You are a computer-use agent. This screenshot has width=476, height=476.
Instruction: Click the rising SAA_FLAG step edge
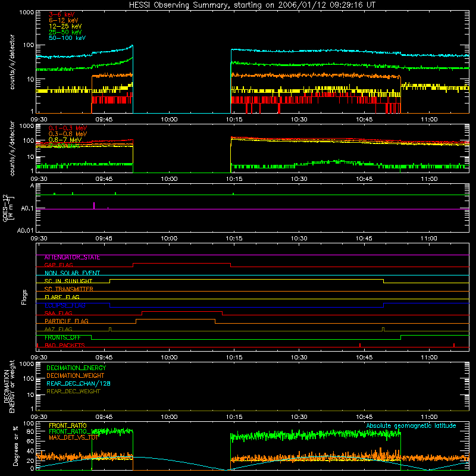pyautogui.click(x=142, y=314)
